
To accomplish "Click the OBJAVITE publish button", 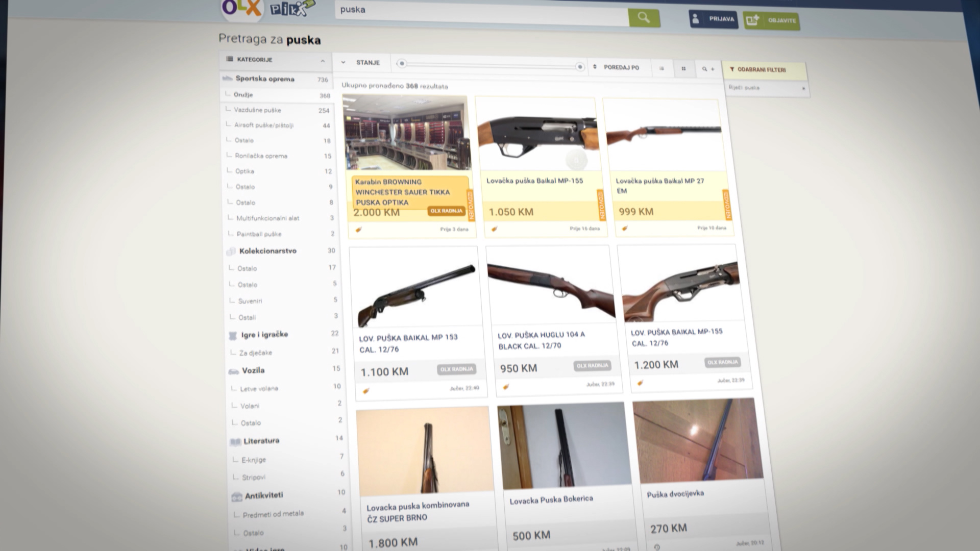I will [x=771, y=21].
